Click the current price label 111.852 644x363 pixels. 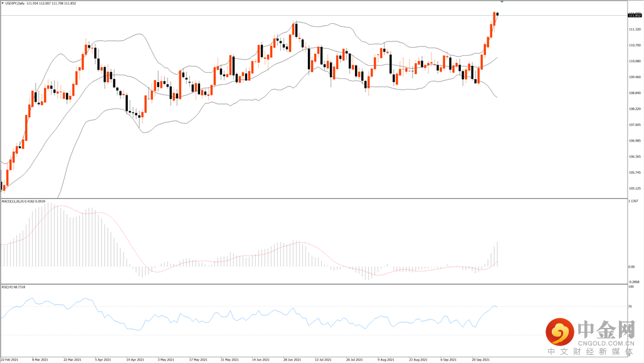tap(635, 16)
